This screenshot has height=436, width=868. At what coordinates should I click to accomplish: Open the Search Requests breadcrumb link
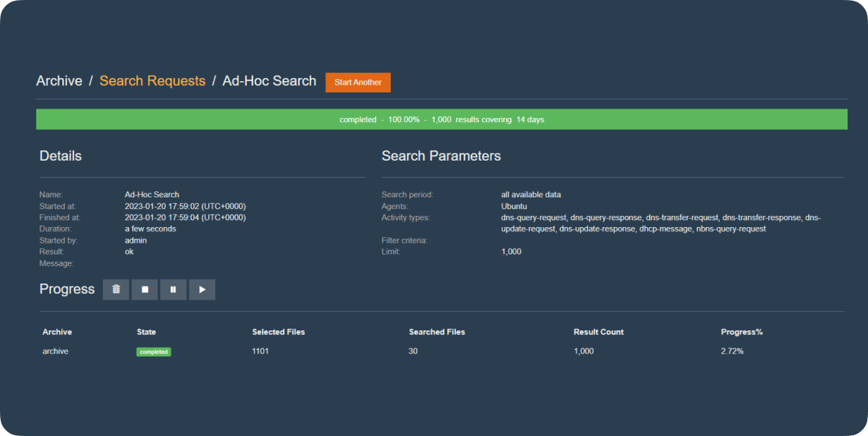click(x=152, y=81)
